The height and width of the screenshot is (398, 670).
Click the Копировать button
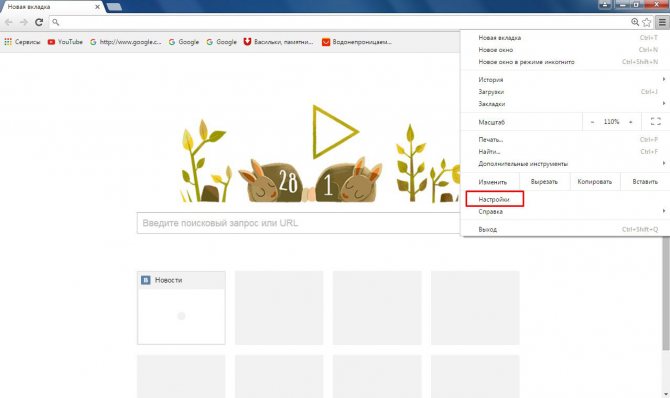pos(595,182)
